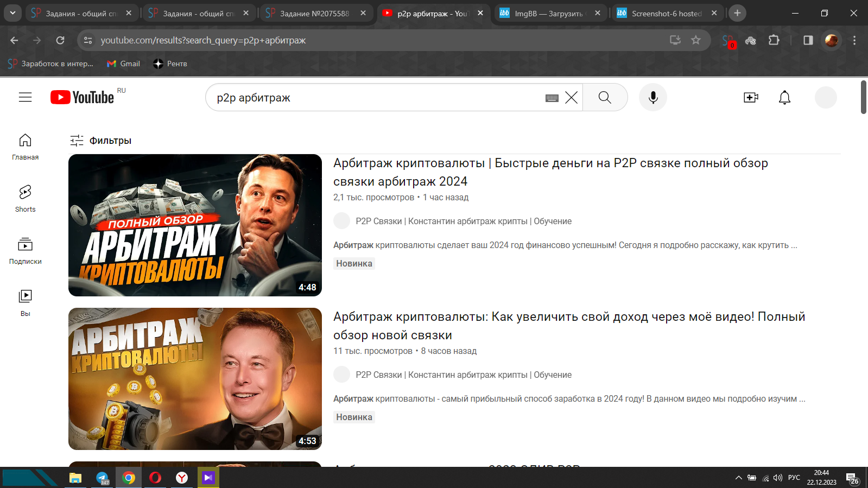Open the tab search dropdown arrow
This screenshot has height=488, width=868.
12,13
